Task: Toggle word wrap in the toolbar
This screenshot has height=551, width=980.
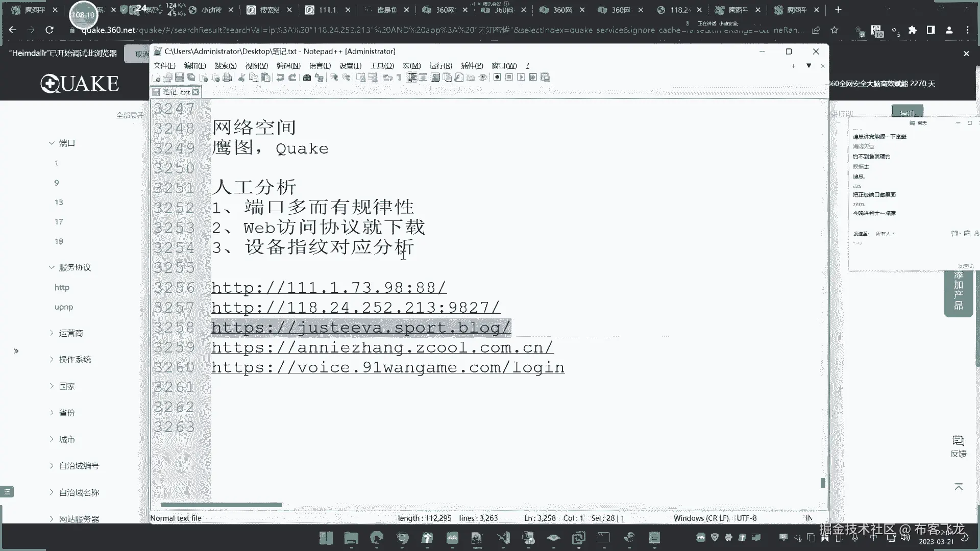Action: (x=387, y=78)
